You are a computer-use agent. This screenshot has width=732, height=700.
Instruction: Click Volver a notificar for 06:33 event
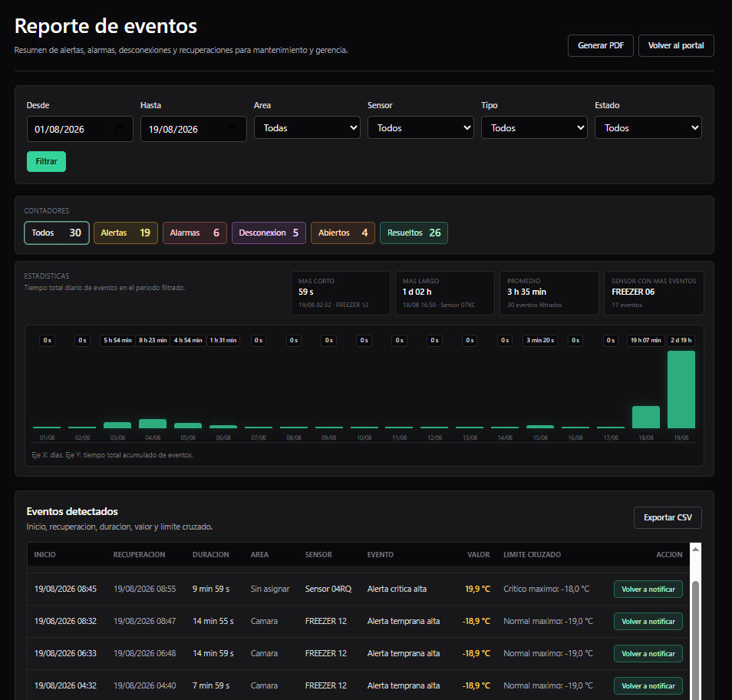pos(648,653)
